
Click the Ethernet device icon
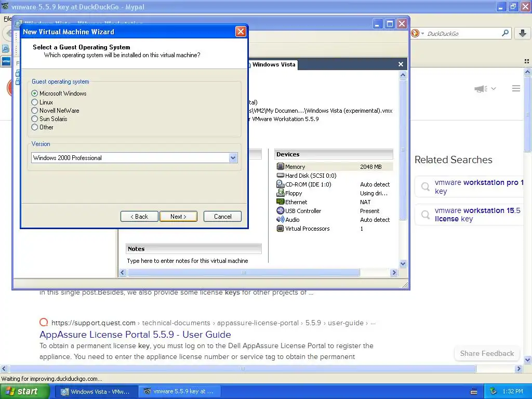[280, 202]
